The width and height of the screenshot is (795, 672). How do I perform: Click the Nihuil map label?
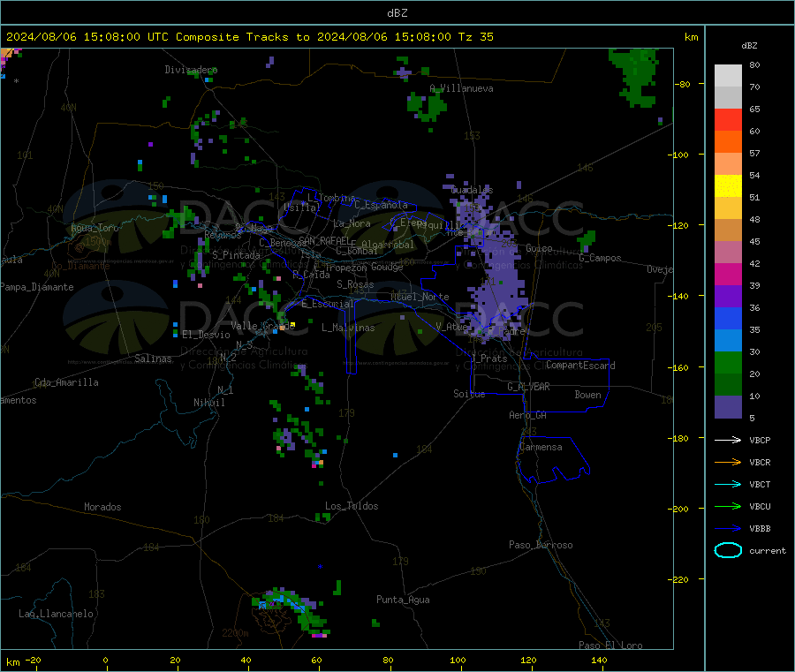click(209, 403)
